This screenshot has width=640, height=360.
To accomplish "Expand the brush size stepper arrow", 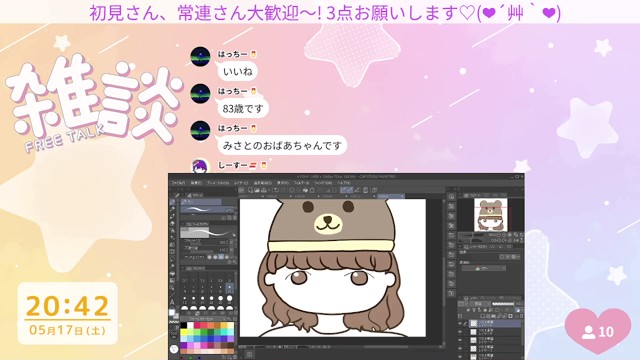I will coord(231,242).
